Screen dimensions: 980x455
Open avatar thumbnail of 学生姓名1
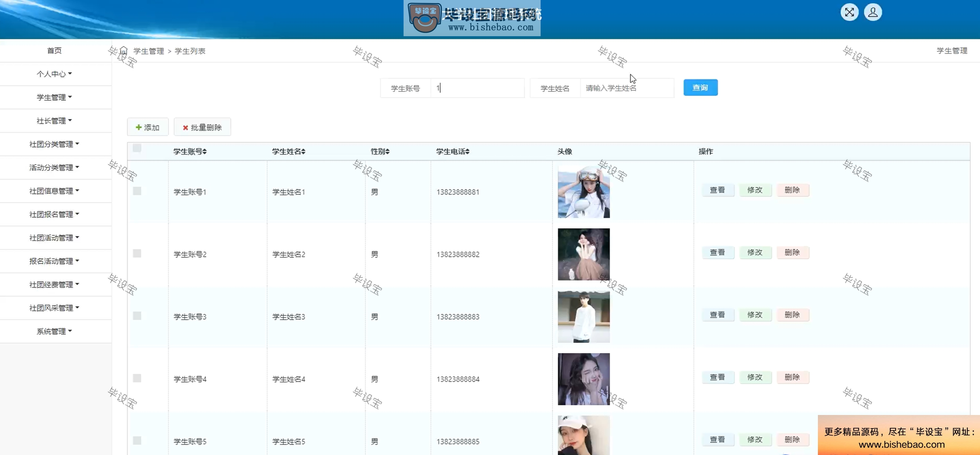click(584, 192)
